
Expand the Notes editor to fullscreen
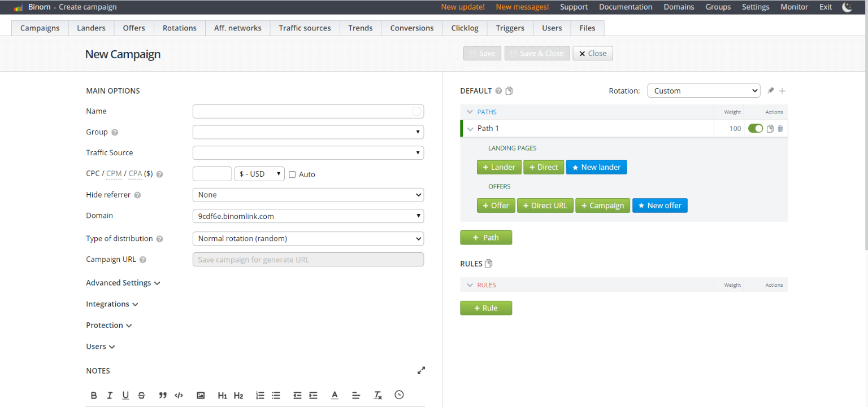pos(421,371)
